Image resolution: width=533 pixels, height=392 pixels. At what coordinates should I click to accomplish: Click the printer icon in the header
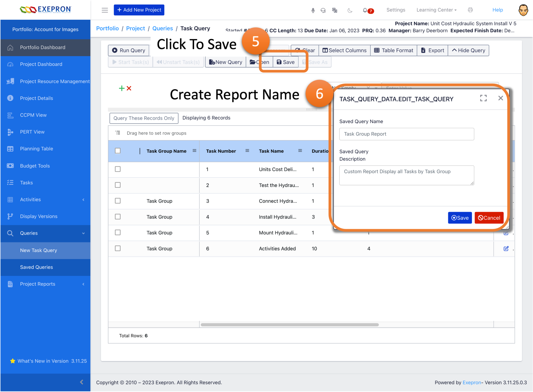pyautogui.click(x=470, y=10)
